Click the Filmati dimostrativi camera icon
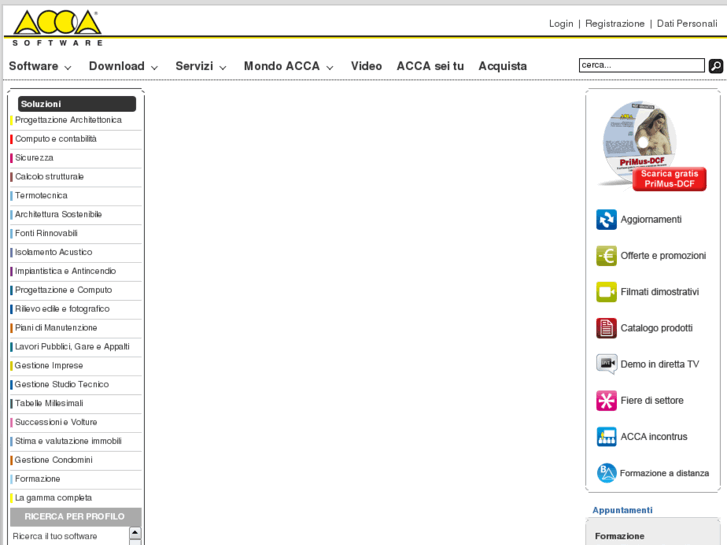The width and height of the screenshot is (727, 545). 606,292
